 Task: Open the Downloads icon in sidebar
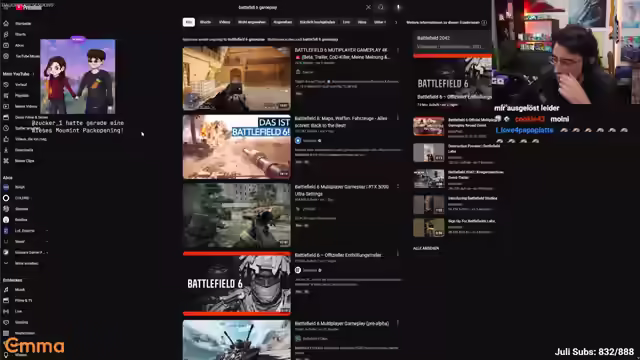[6, 150]
